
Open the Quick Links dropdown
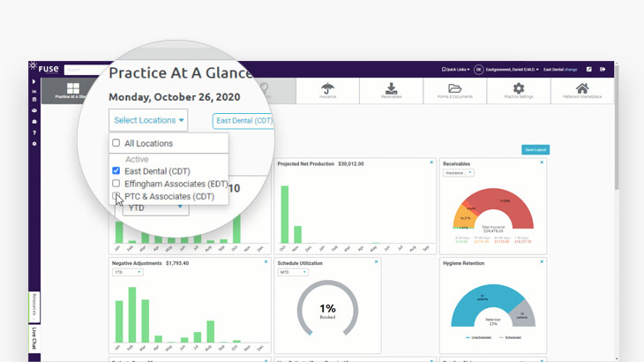coord(455,70)
